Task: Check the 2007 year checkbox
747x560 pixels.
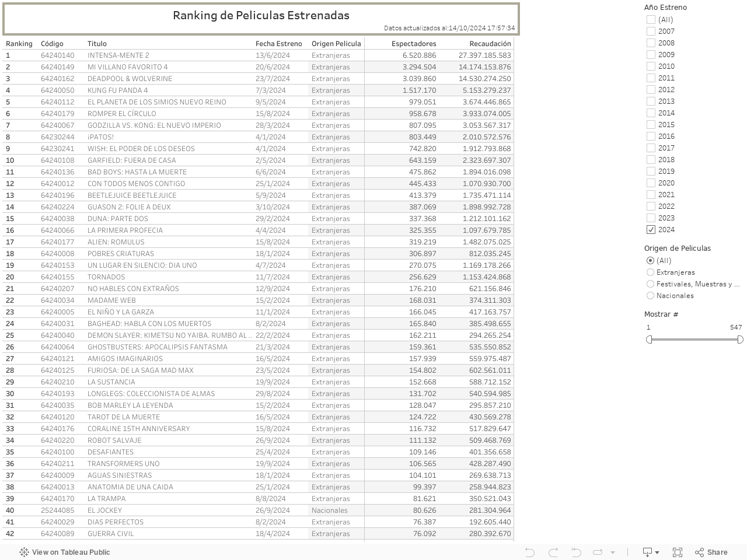Action: click(651, 31)
